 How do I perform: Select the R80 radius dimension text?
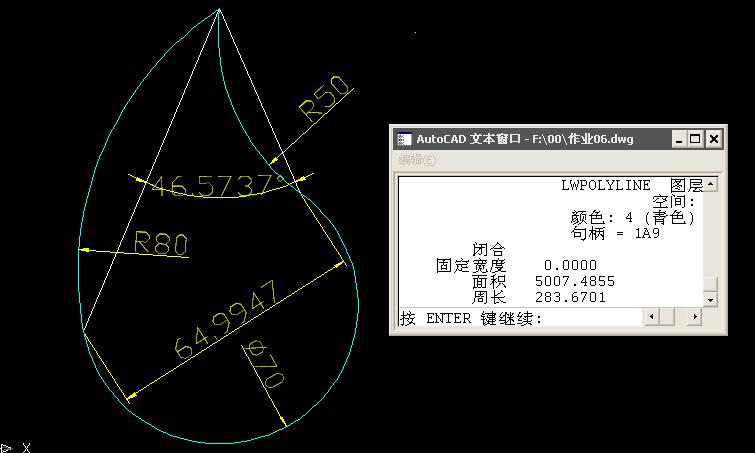point(160,243)
